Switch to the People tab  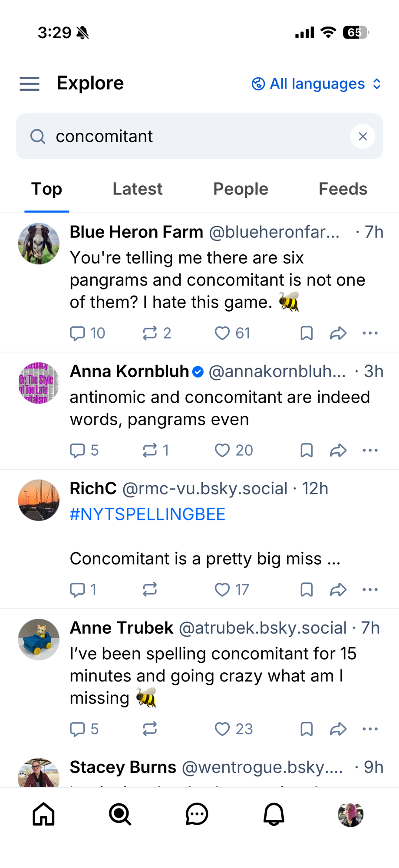pos(241,189)
